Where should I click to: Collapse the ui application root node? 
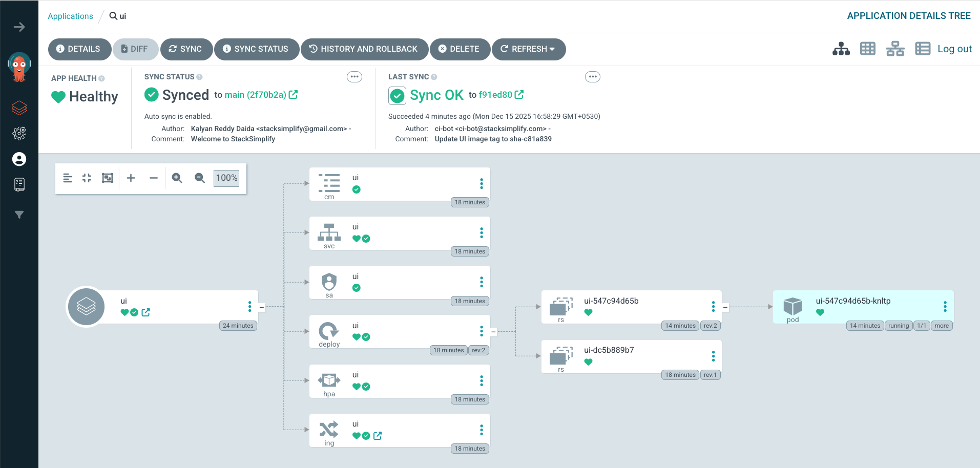coord(262,307)
